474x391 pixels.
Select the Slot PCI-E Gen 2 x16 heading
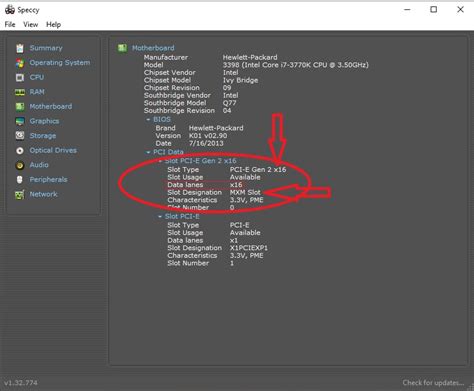pyautogui.click(x=200, y=161)
